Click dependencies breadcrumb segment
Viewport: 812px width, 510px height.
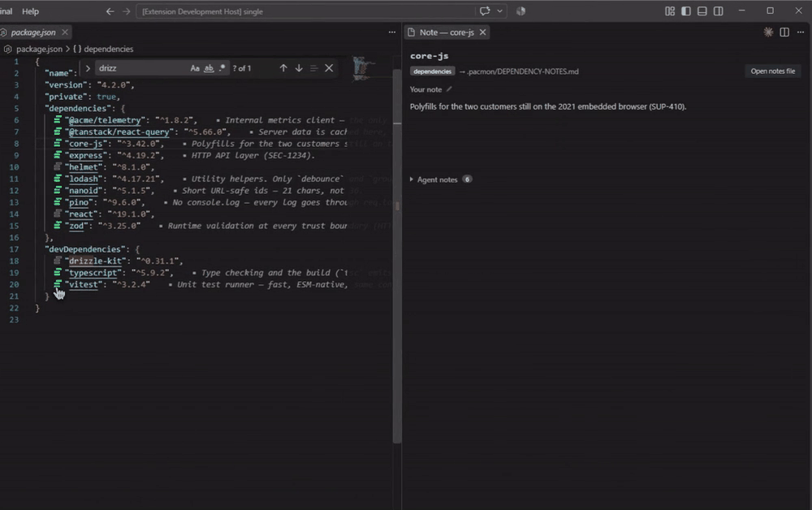pyautogui.click(x=108, y=49)
